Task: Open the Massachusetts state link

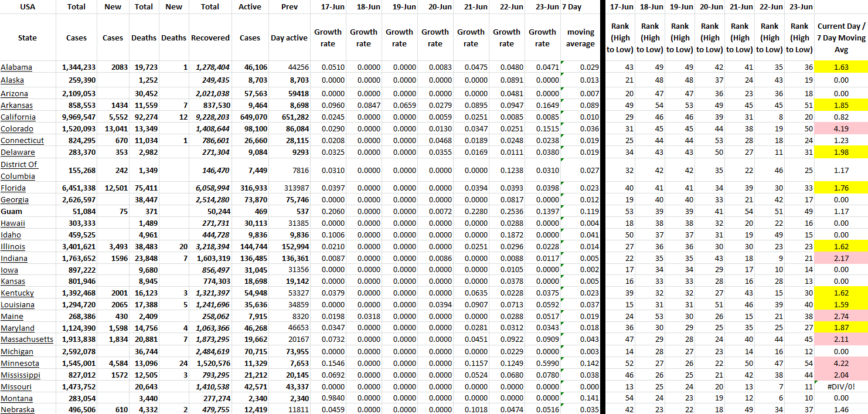Action: (27, 340)
